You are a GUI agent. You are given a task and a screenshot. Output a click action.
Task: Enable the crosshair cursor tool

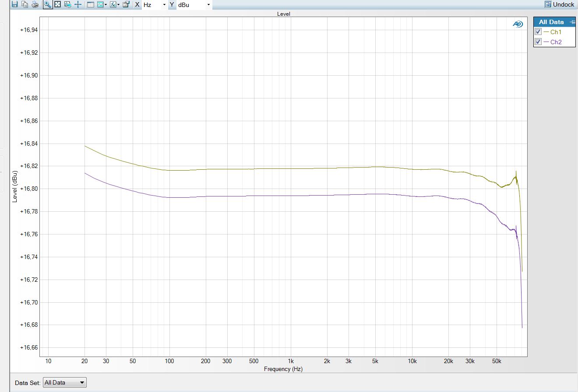pyautogui.click(x=78, y=4)
